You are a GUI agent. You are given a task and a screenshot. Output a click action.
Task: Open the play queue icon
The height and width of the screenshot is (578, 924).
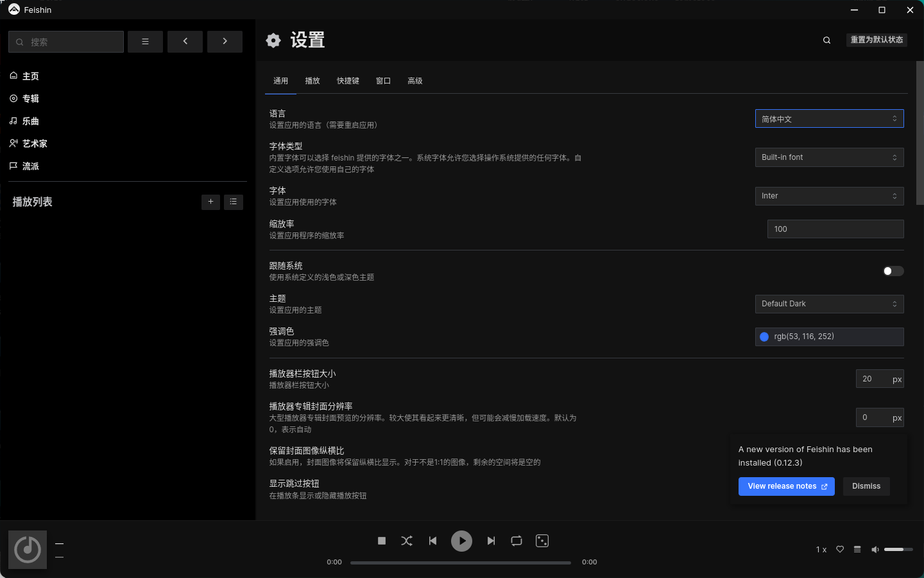pos(857,549)
